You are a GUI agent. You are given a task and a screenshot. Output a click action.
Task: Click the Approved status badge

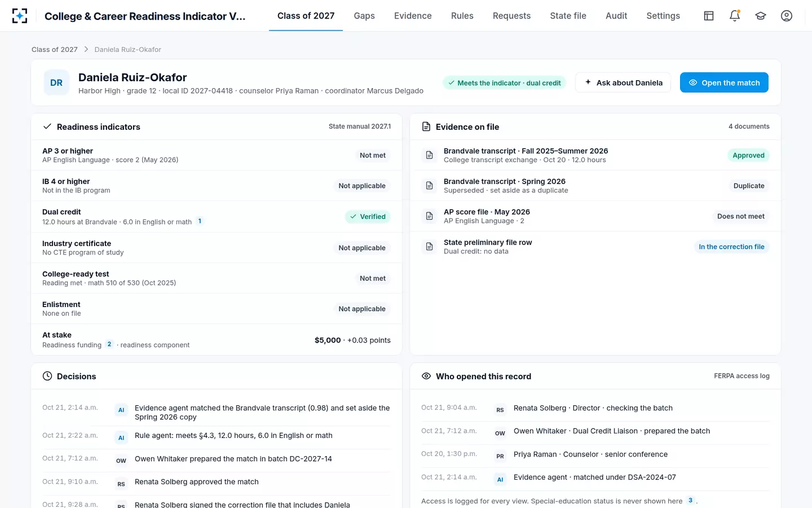point(748,155)
